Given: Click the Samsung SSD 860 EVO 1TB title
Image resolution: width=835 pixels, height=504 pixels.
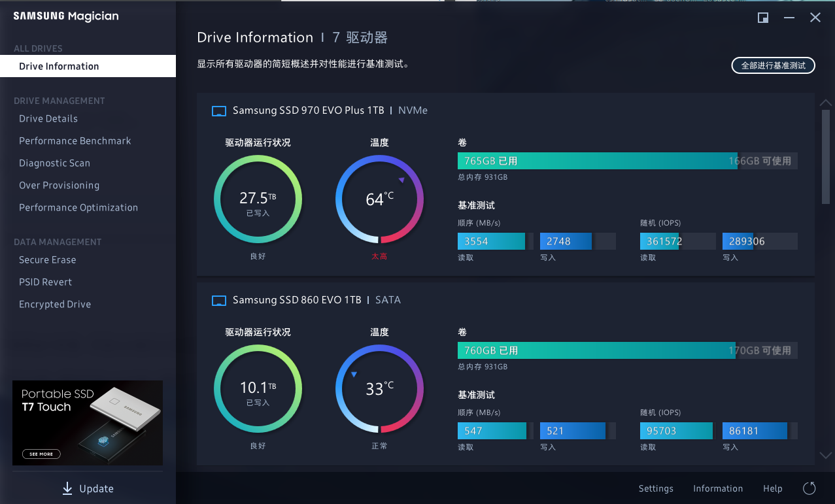Looking at the screenshot, I should point(297,300).
